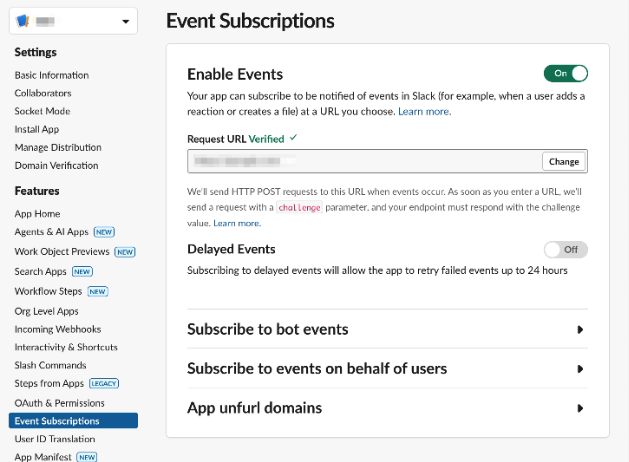Open Work Object Previews page
This screenshot has width=629, height=462.
pyautogui.click(x=62, y=251)
